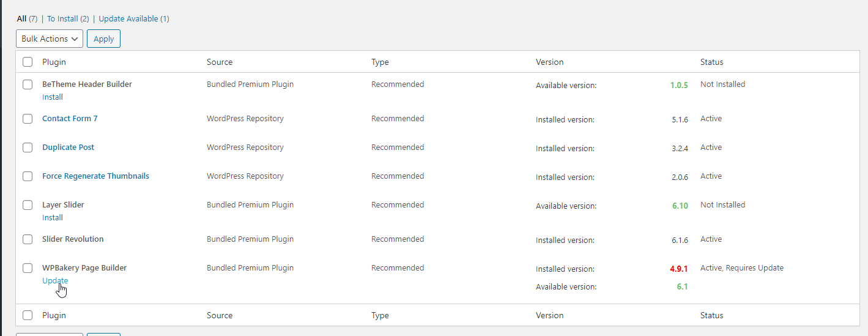Click the red installed version 4.9.1
868x336 pixels.
tap(679, 269)
